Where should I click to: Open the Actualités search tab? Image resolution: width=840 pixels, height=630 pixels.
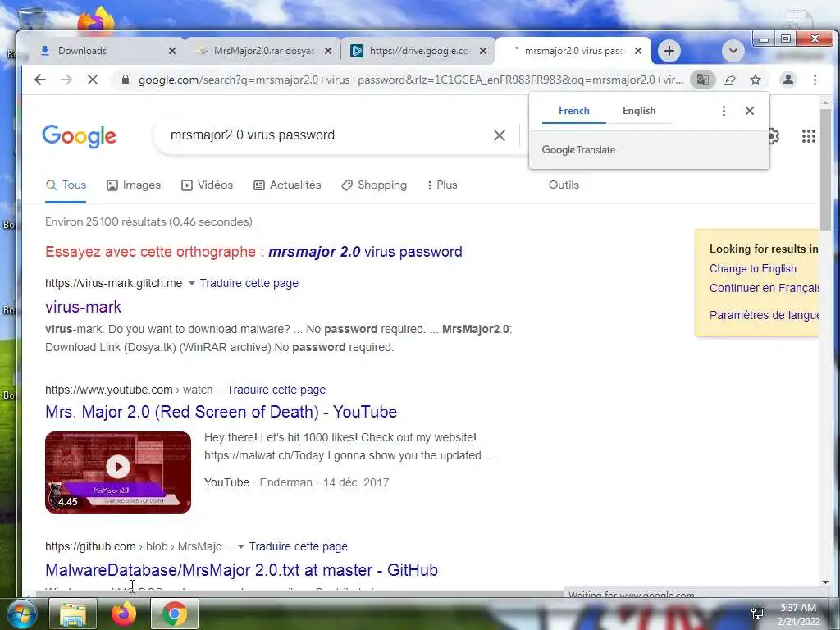[287, 185]
